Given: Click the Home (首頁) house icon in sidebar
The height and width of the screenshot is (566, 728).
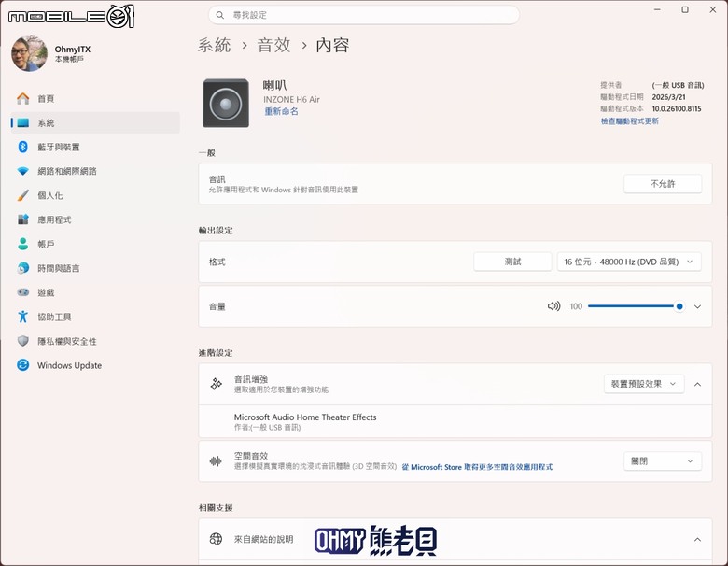Looking at the screenshot, I should pyautogui.click(x=22, y=98).
